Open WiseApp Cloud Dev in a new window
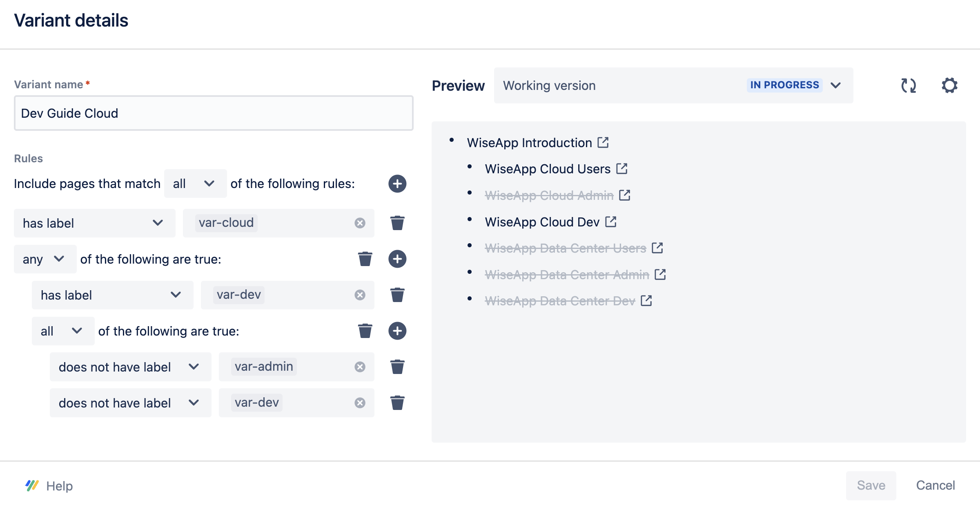The image size is (980, 506). tap(611, 222)
